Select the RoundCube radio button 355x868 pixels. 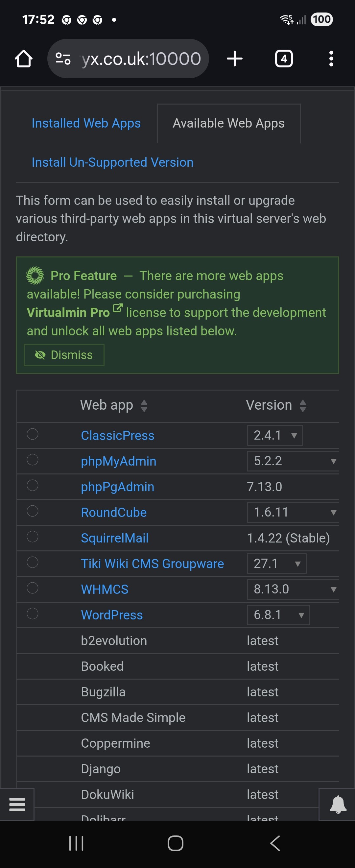point(32,511)
